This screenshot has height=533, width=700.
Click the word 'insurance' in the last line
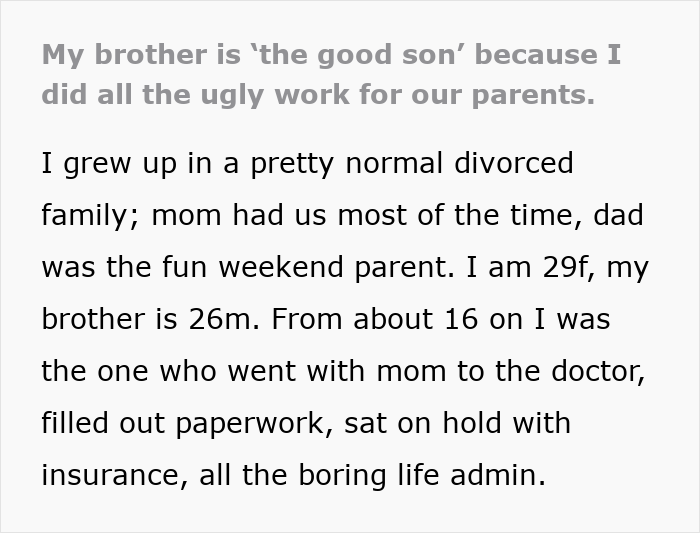(x=112, y=475)
